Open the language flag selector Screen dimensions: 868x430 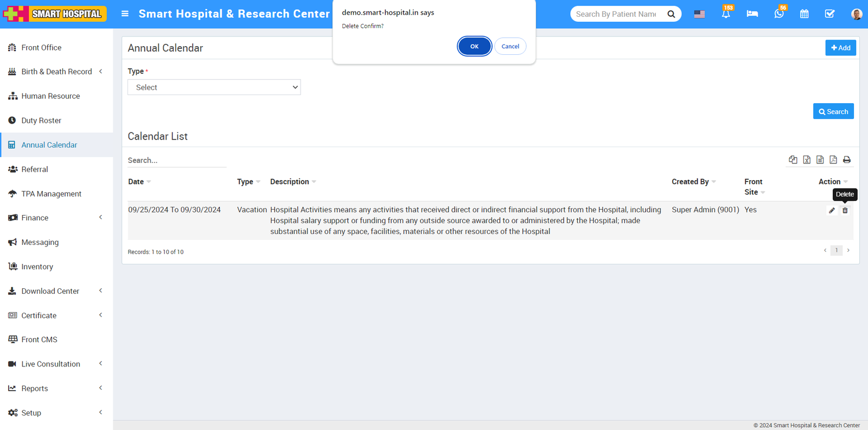click(x=699, y=14)
